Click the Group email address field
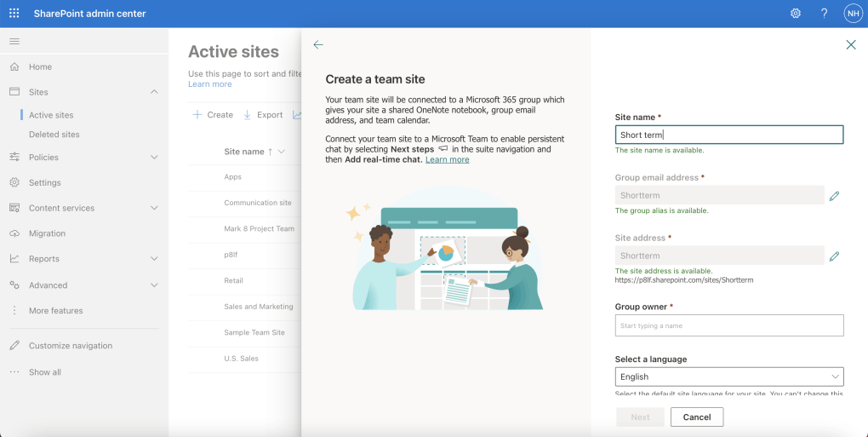868x437 pixels. (720, 195)
